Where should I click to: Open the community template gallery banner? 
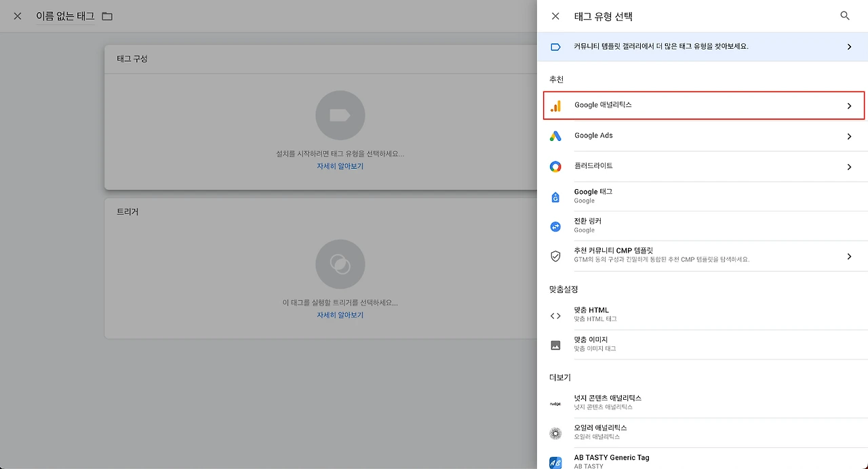point(703,47)
